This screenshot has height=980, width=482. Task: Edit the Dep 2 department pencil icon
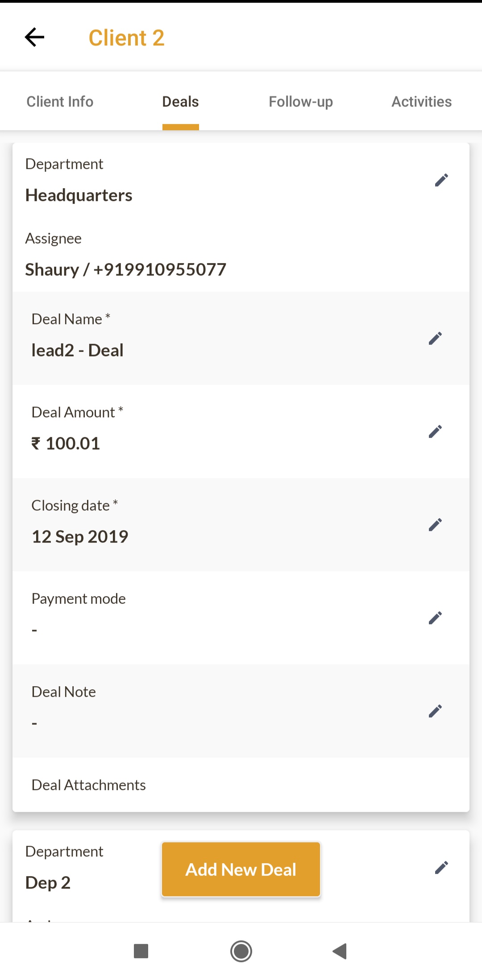441,868
